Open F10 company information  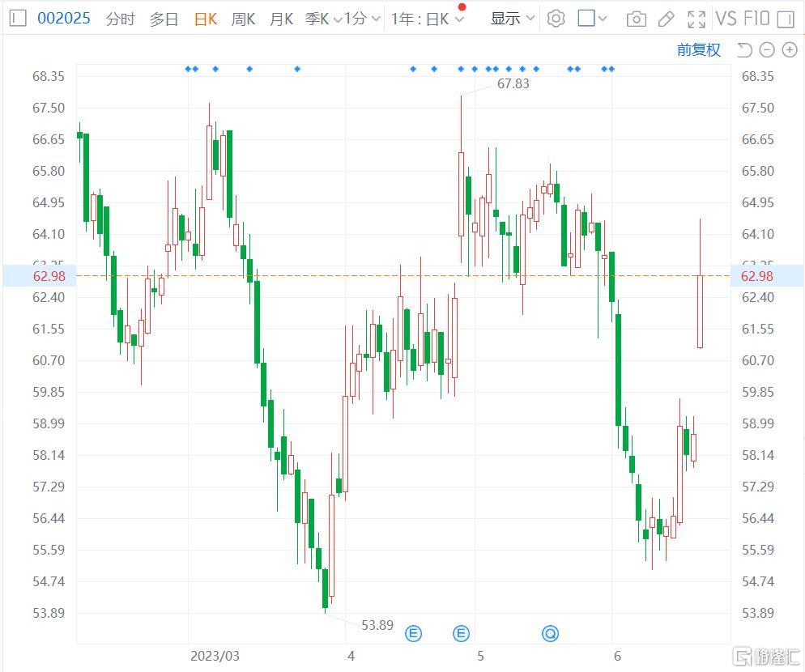tap(756, 19)
